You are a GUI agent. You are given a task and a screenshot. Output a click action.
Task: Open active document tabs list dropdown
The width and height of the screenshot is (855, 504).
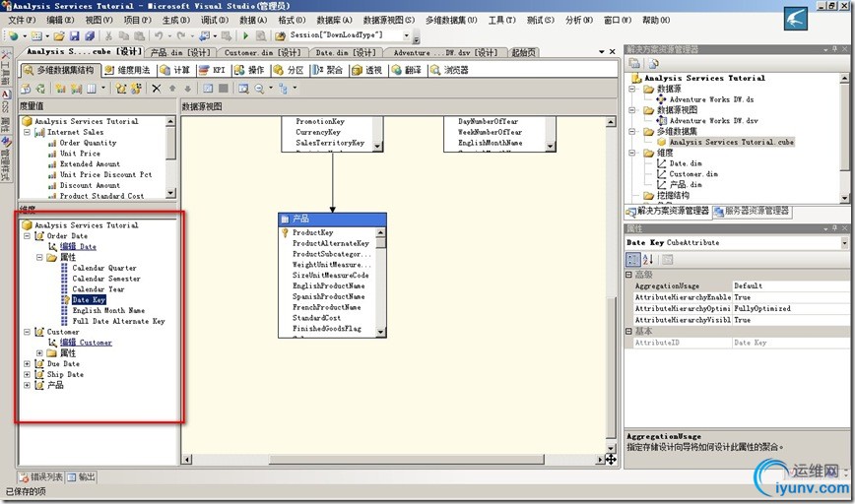(602, 52)
